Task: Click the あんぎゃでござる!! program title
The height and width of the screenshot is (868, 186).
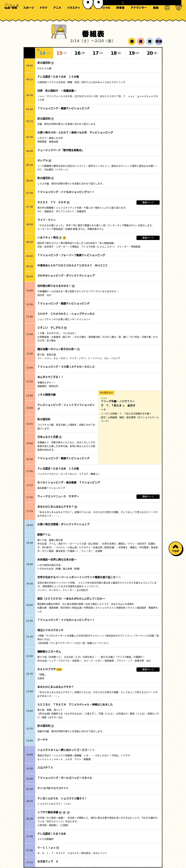Action: pyautogui.click(x=50, y=377)
